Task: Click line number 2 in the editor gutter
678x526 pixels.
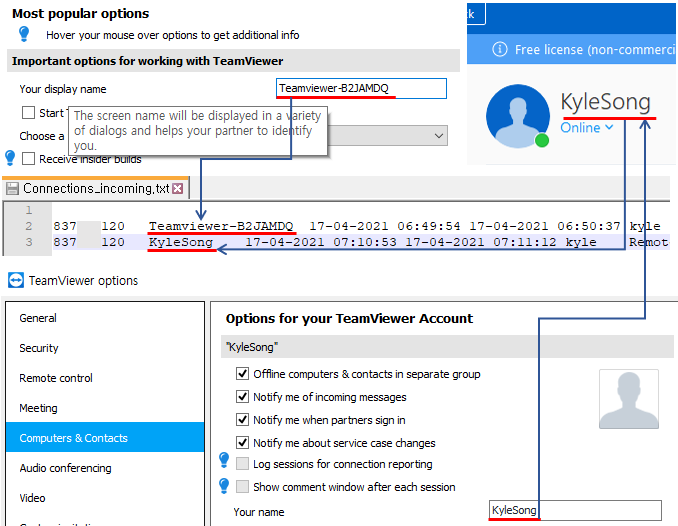Action: click(29, 226)
